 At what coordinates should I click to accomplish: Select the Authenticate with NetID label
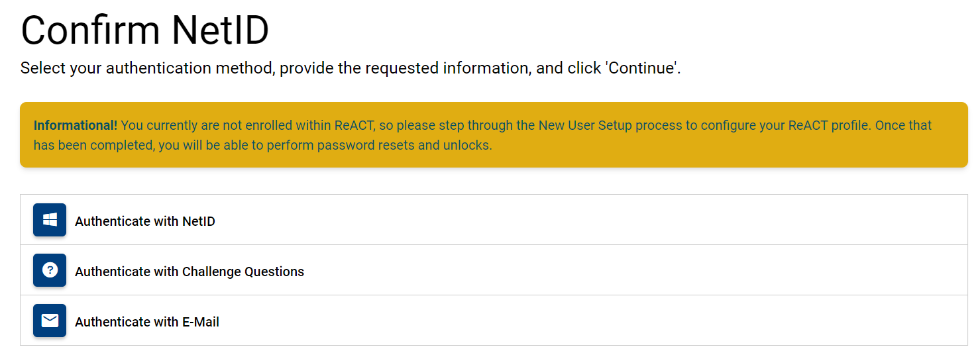pos(144,221)
